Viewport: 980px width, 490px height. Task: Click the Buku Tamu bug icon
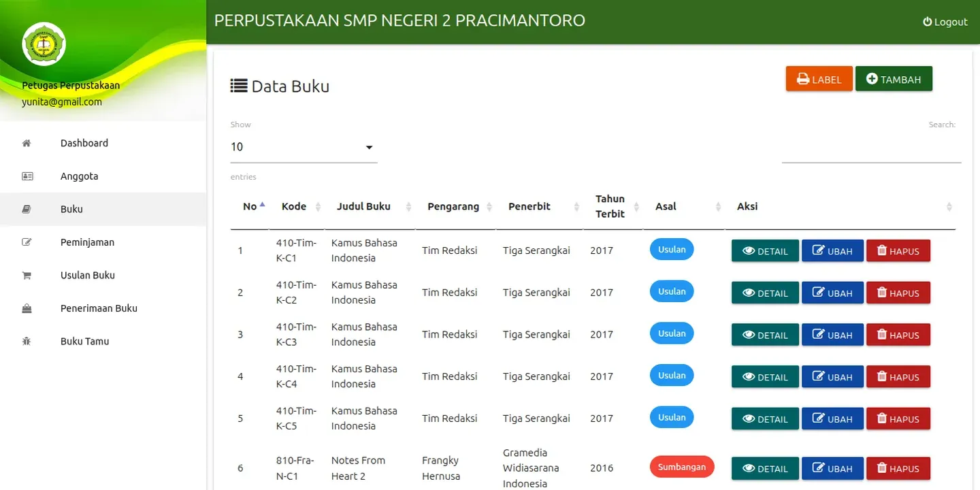click(27, 342)
